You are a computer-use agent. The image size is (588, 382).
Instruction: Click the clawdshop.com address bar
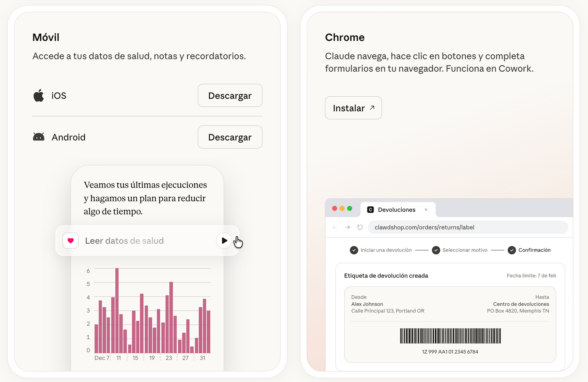coord(468,227)
